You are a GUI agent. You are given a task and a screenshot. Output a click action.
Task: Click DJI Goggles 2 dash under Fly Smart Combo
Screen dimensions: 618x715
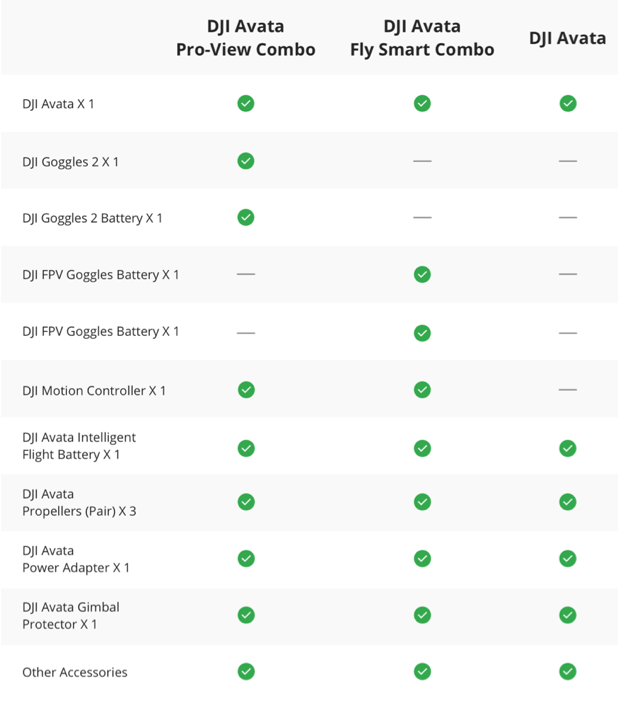click(422, 160)
